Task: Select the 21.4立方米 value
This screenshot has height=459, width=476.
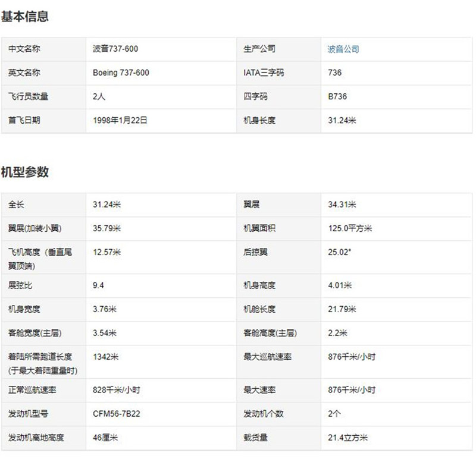Action: (348, 438)
